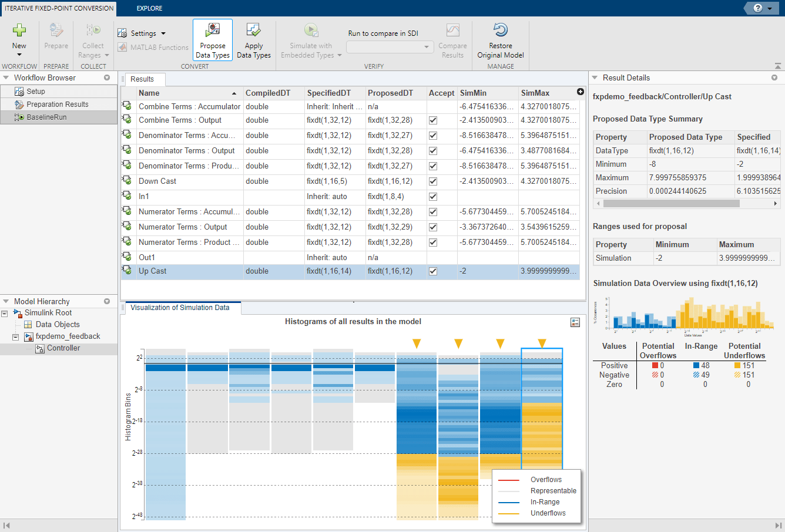
Task: Open the Help question mark icon
Action: coord(758,8)
